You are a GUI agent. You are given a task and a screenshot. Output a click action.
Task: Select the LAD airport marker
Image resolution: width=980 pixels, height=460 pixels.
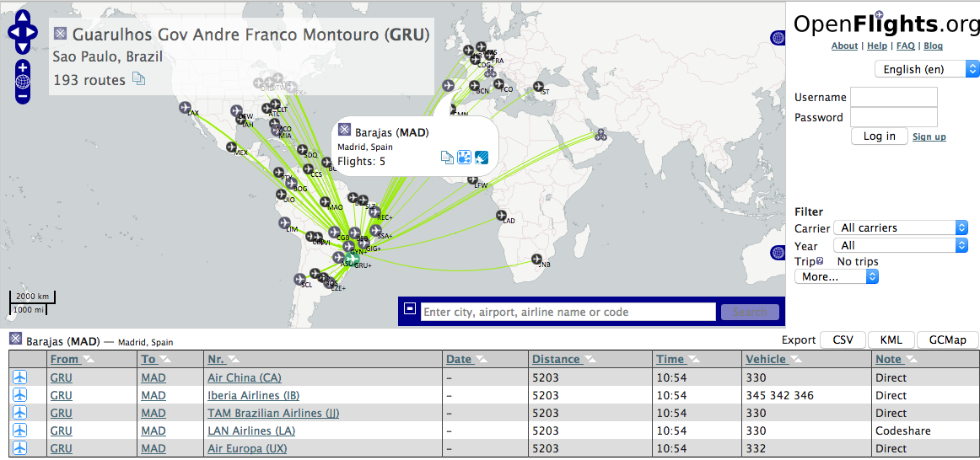coord(501,216)
